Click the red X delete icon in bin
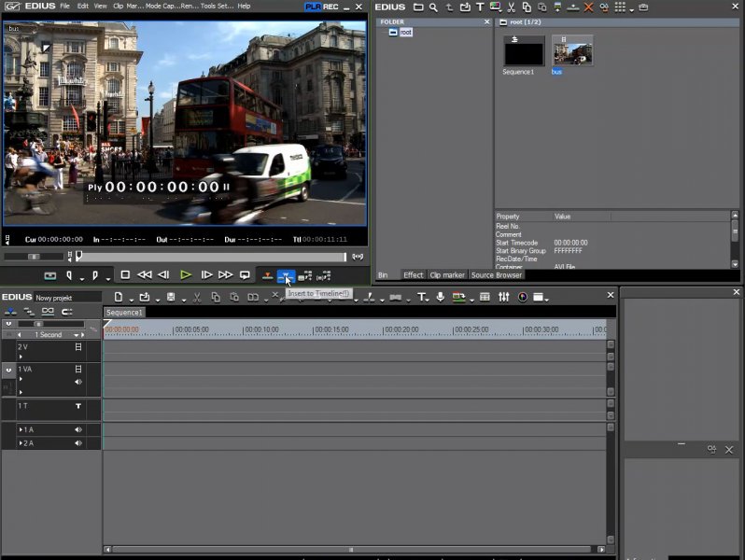The height and width of the screenshot is (560, 745). 588,7
